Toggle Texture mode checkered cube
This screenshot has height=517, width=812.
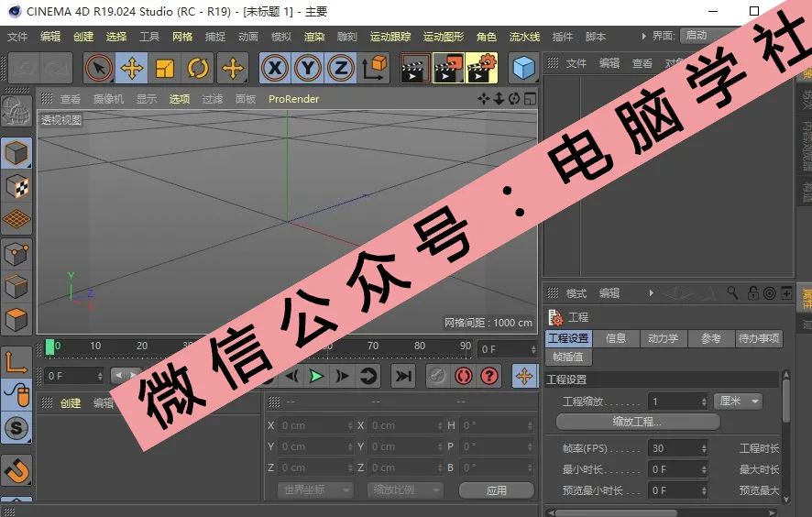point(16,186)
